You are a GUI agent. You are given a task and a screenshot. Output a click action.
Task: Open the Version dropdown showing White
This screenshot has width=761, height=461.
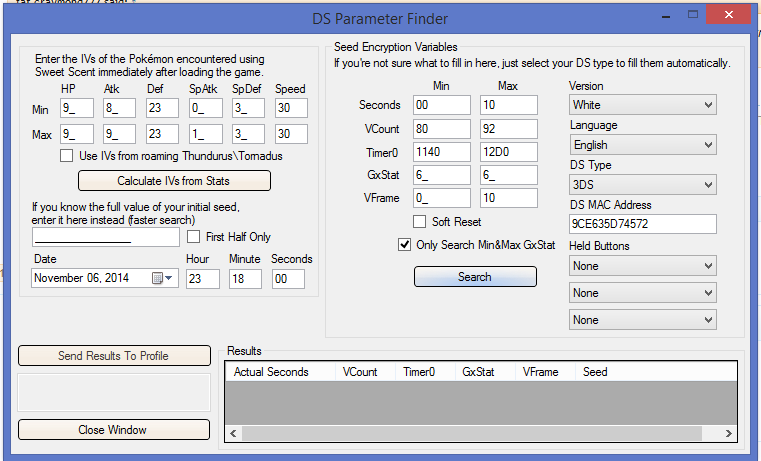click(x=642, y=105)
